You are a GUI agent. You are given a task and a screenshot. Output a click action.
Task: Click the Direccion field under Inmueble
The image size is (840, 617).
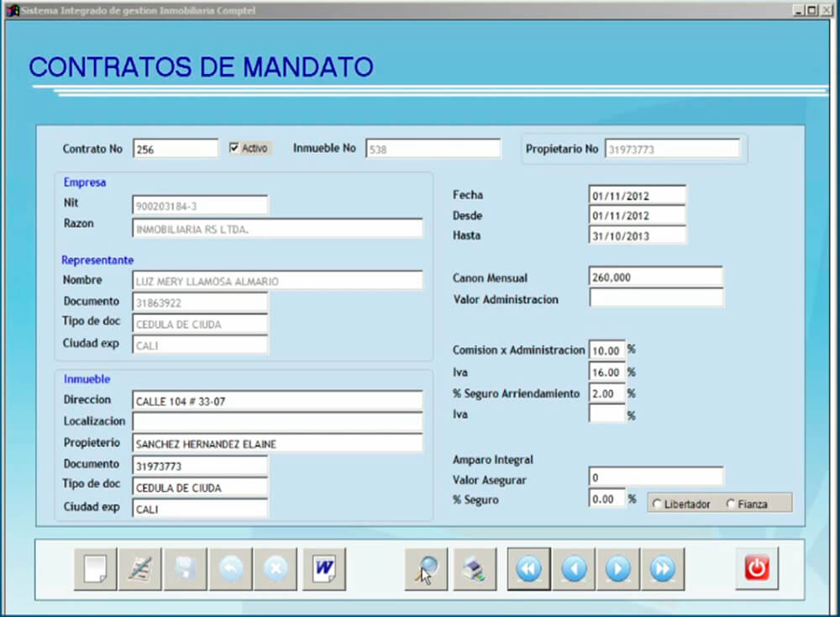pyautogui.click(x=277, y=401)
